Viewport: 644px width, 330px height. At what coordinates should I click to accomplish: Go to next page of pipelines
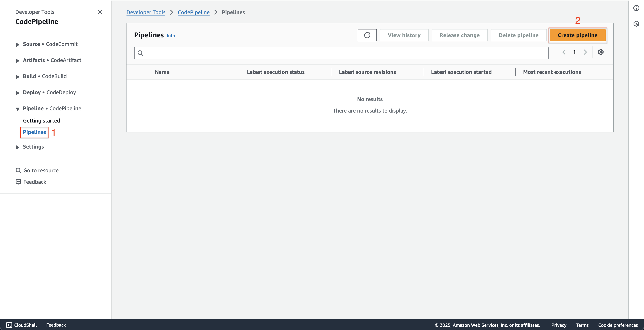coord(585,52)
